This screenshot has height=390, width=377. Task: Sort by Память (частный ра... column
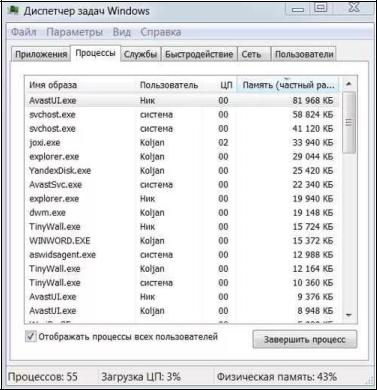288,85
